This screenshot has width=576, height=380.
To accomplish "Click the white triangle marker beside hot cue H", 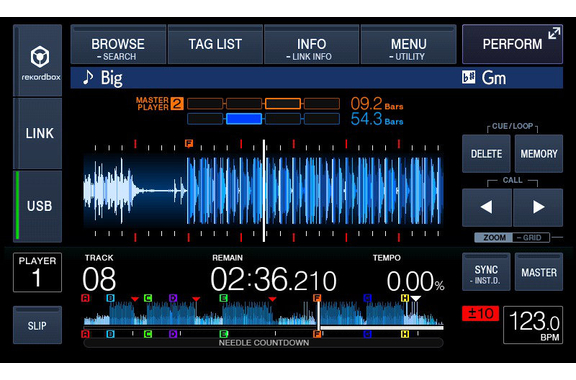I will pyautogui.click(x=415, y=299).
